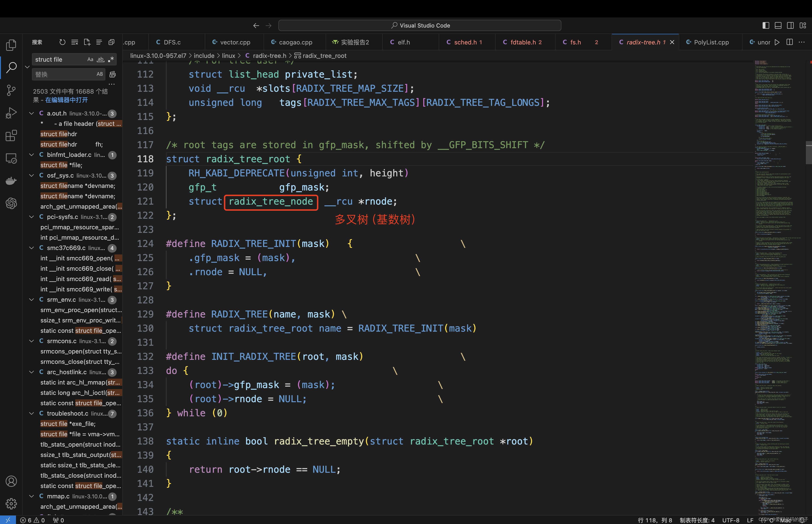This screenshot has width=812, height=524.
Task: Switch to the DFS.c tab
Action: point(177,42)
